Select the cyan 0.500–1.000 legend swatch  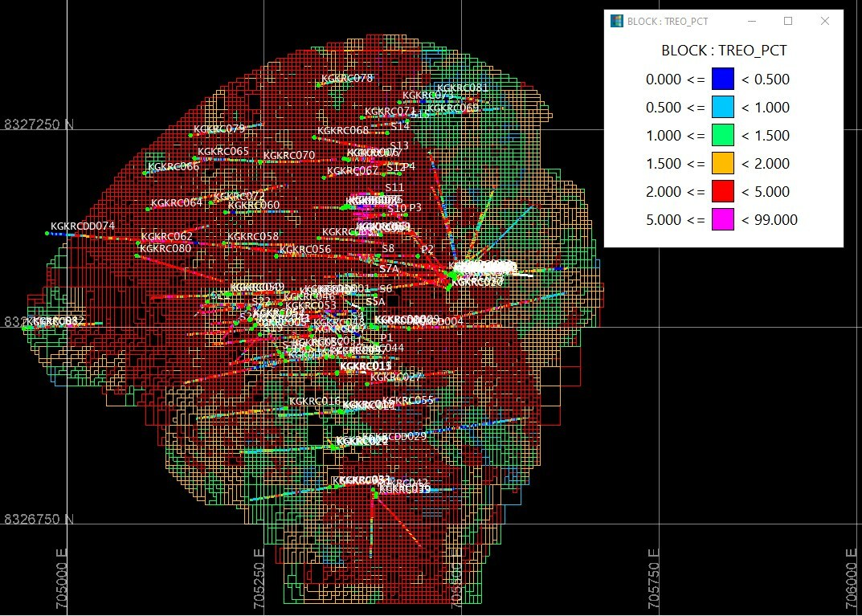click(723, 107)
